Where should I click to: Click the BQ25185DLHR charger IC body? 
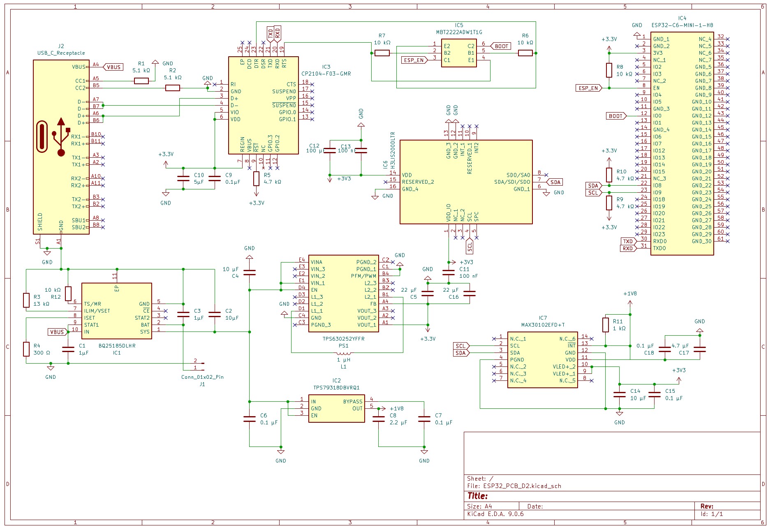coord(117,311)
